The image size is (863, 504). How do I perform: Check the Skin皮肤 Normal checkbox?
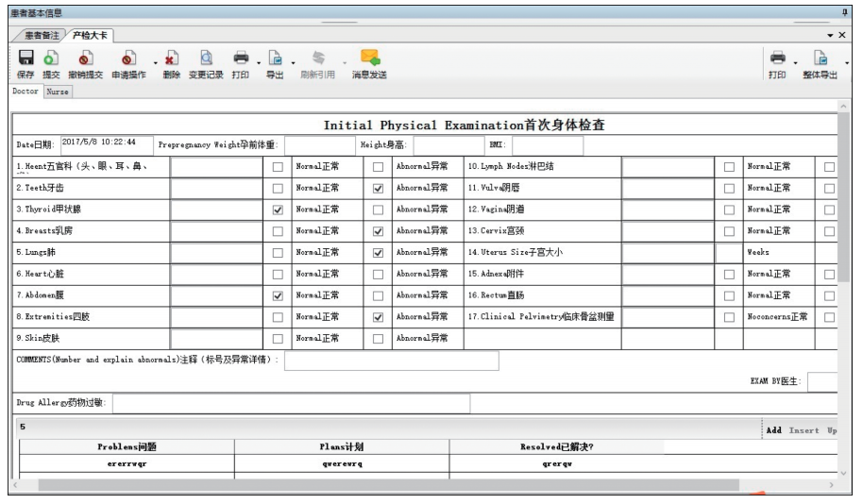click(x=278, y=338)
